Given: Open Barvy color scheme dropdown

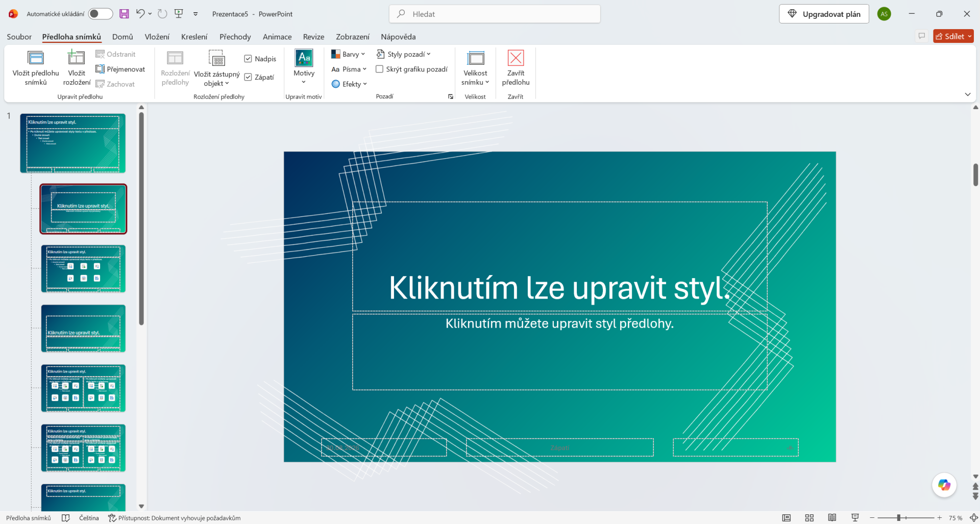Looking at the screenshot, I should click(348, 54).
